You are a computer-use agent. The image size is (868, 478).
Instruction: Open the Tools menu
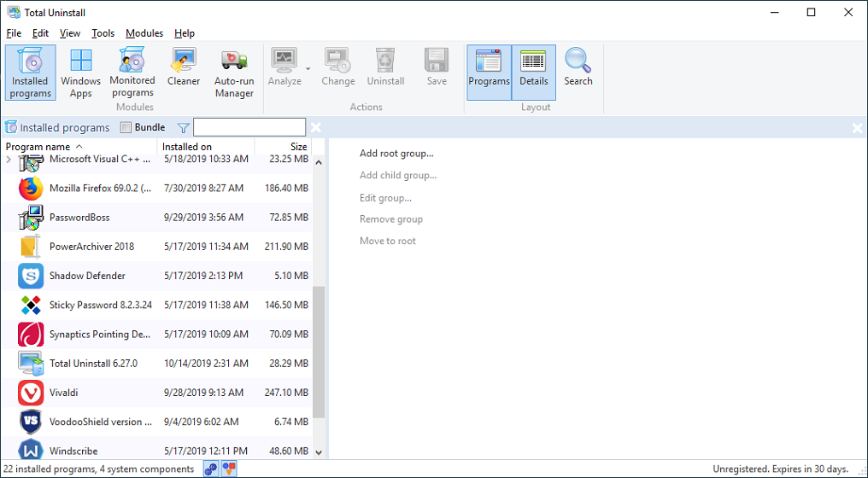tap(103, 33)
